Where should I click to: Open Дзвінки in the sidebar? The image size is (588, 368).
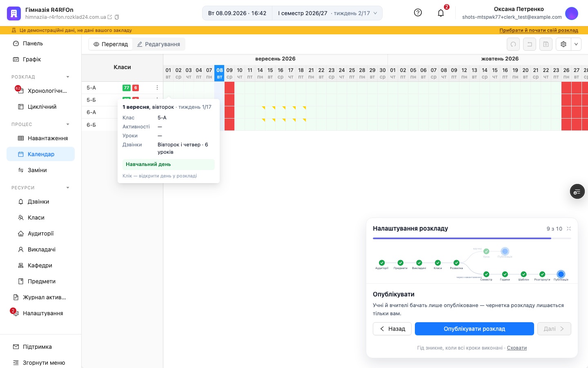[40, 202]
